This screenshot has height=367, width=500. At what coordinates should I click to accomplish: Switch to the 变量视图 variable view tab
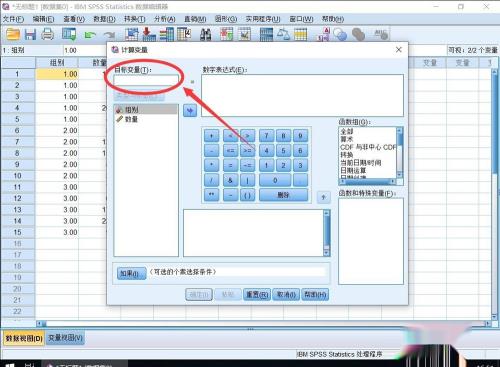pos(65,338)
